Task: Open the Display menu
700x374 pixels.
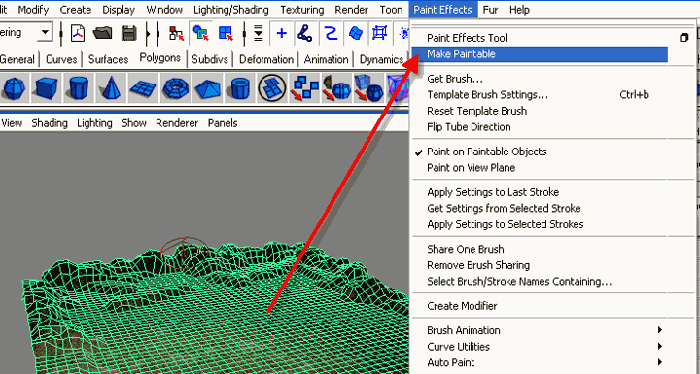Action: (x=119, y=9)
